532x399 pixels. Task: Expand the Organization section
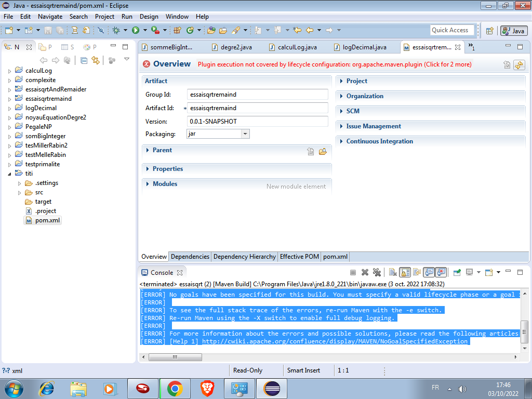click(x=341, y=96)
